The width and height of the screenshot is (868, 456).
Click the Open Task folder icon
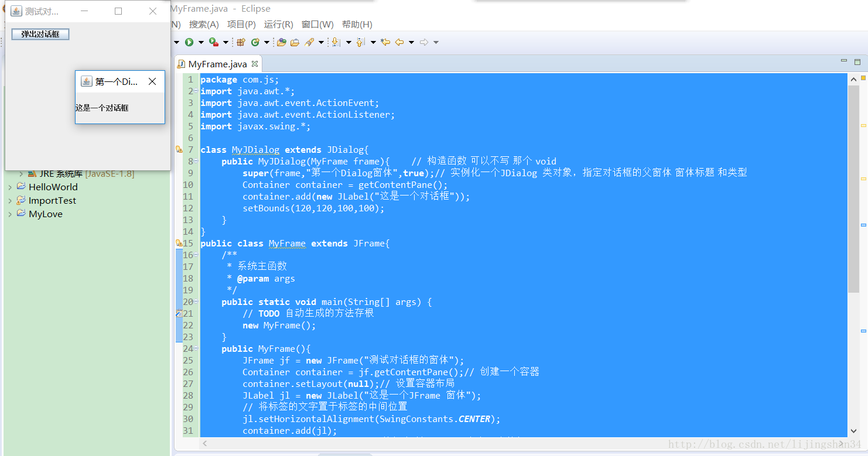(295, 42)
